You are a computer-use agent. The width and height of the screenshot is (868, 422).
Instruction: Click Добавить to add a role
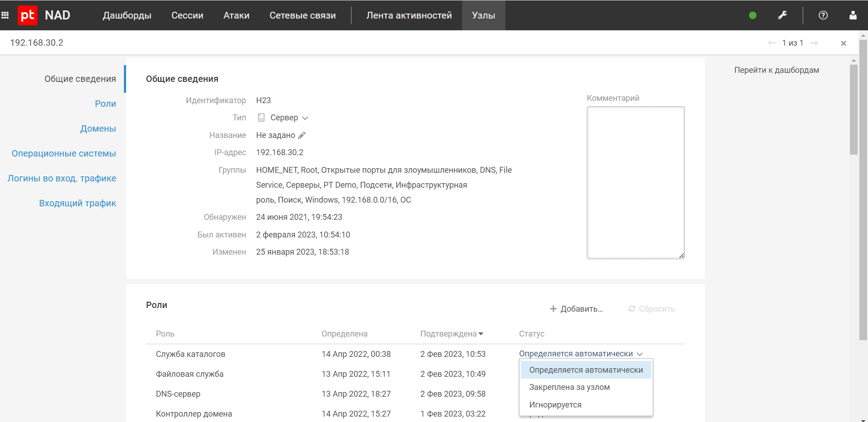click(x=576, y=309)
